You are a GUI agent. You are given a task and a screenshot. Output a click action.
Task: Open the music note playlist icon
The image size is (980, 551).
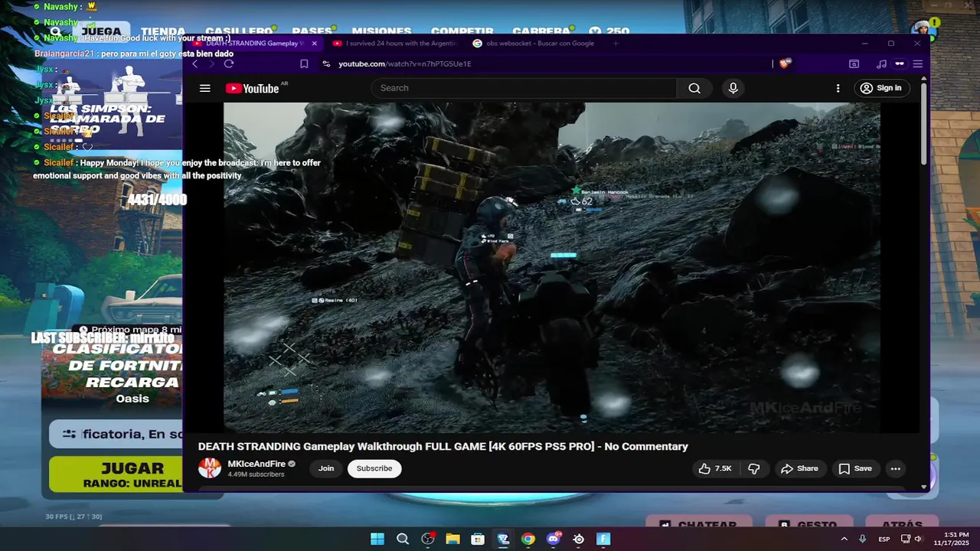(x=881, y=64)
